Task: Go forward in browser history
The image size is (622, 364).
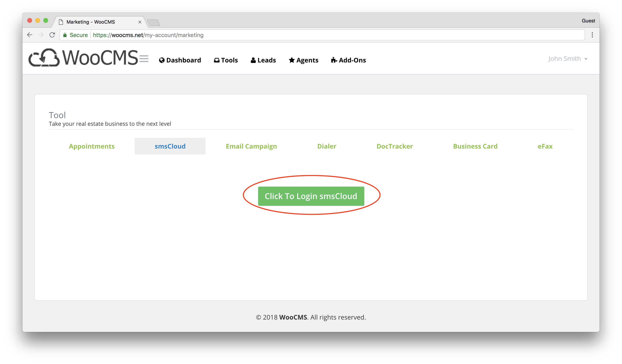Action: (x=41, y=35)
